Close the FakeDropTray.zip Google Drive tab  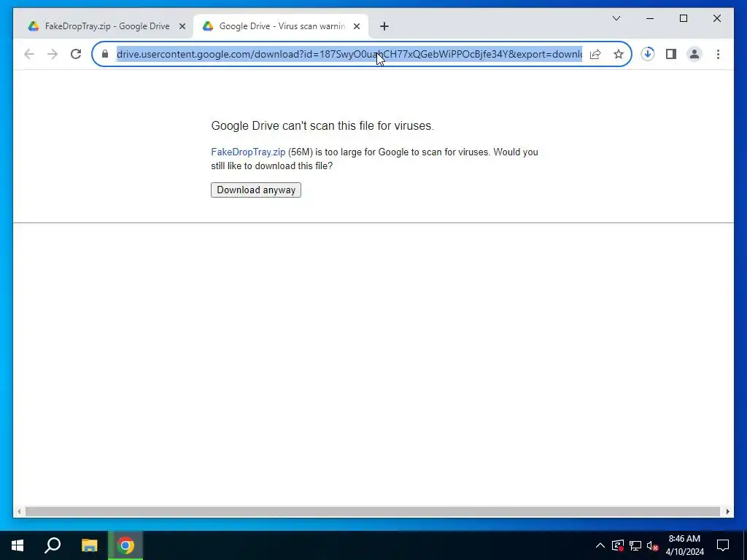click(182, 26)
